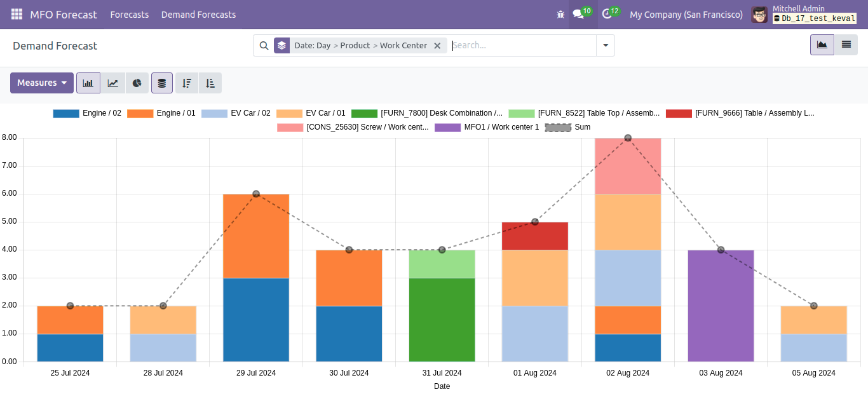Remove the Date: Day group-by filter
868x394 pixels.
[437, 46]
